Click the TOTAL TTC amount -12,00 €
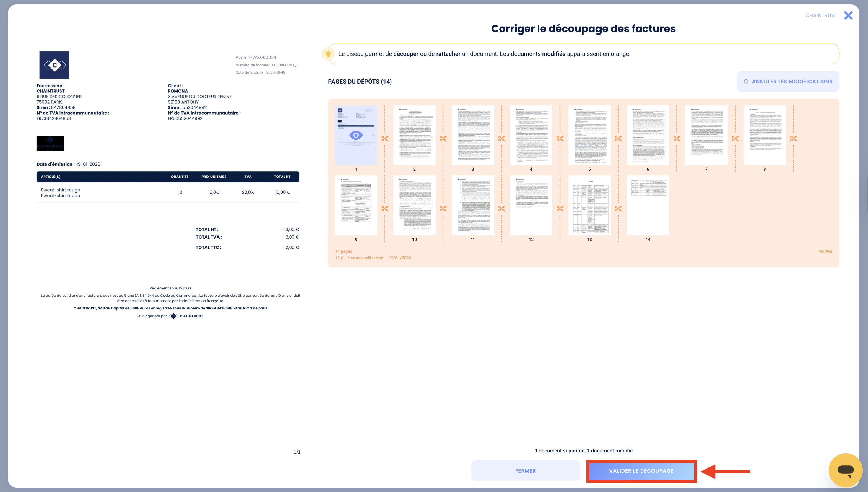The image size is (868, 492). 290,247
